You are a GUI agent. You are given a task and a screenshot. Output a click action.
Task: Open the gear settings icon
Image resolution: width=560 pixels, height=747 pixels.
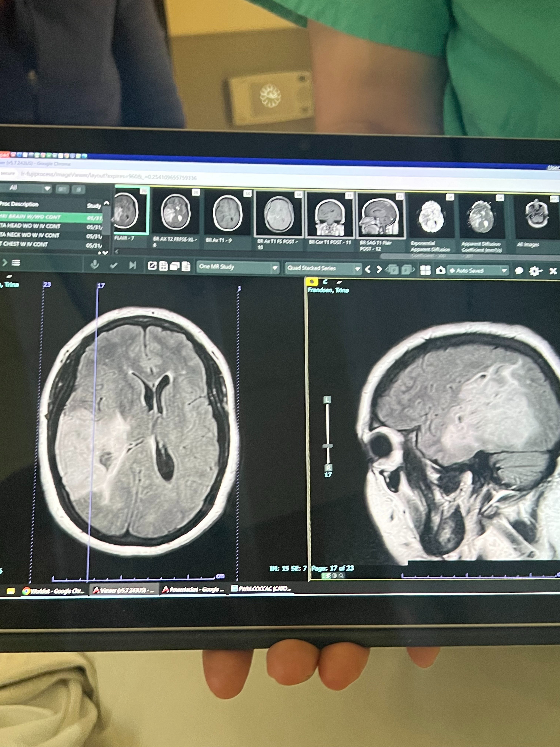point(535,271)
